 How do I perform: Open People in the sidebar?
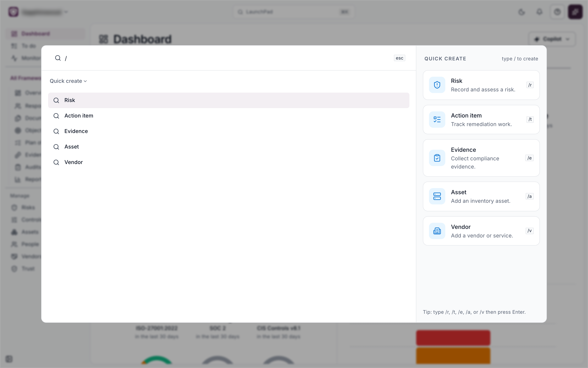click(x=25, y=244)
